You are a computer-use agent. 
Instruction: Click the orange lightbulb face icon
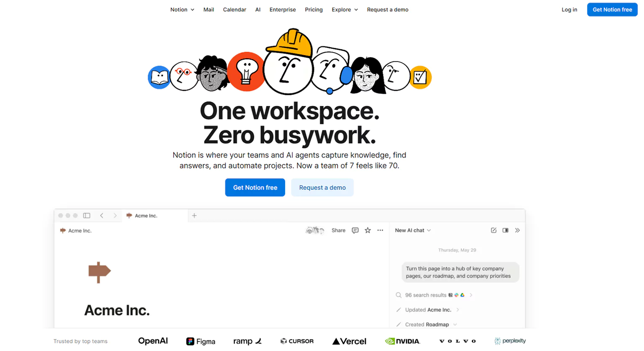tap(246, 71)
